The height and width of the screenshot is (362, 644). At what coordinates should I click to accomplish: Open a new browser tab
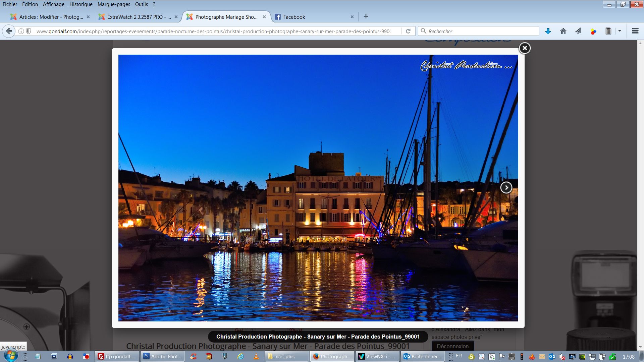[x=366, y=16]
